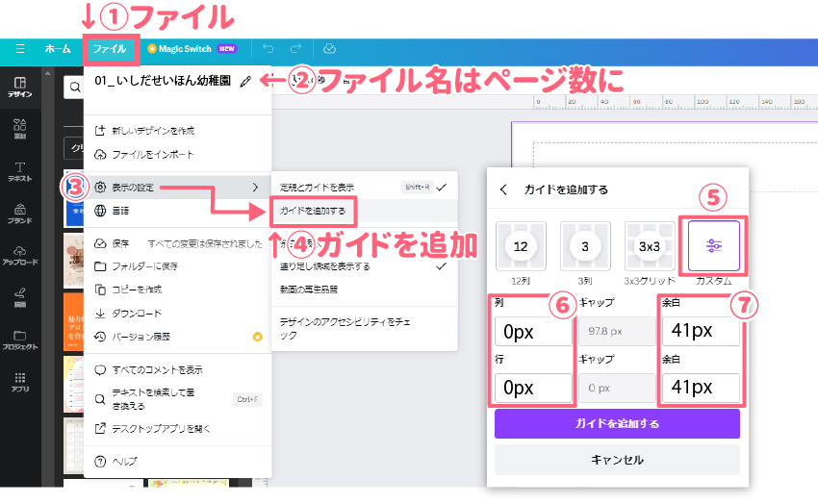
Task: Click the lower 余白 margin field
Action: click(702, 388)
